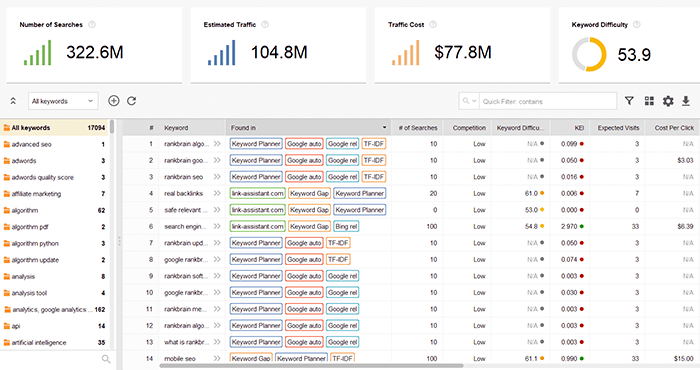Sort by Keyword Difficulty column header
Screen dimensions: 700x370
[521, 128]
